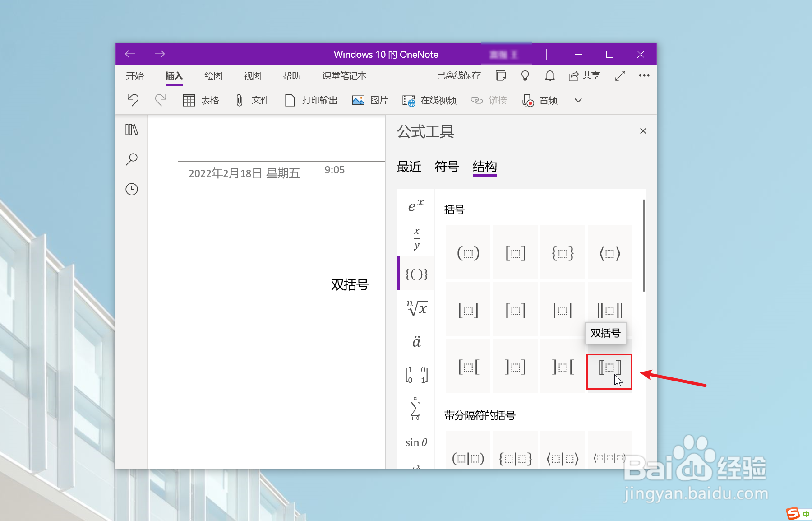Insert an online video with 在线视频
The image size is (812, 521).
[x=429, y=100]
